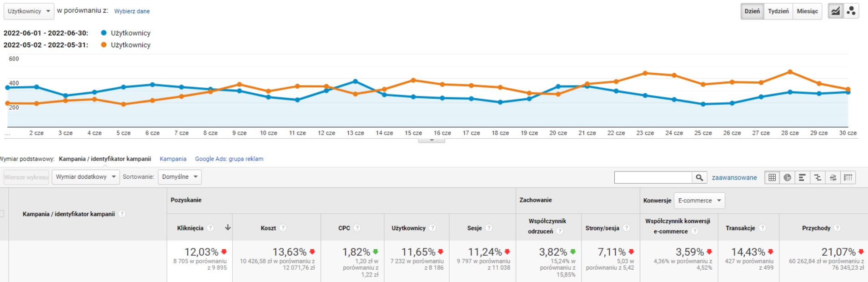This screenshot has height=282, width=868.
Task: Click the 1,82% CPC change value
Action: 356,252
